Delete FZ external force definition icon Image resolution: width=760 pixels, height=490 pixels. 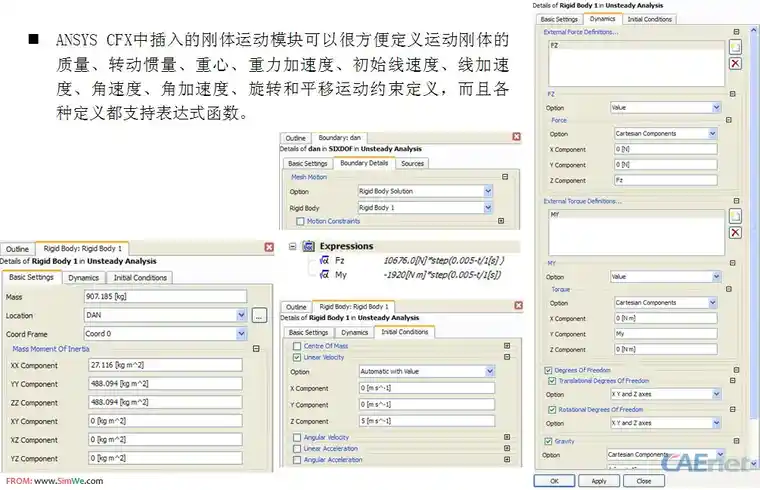[735, 63]
